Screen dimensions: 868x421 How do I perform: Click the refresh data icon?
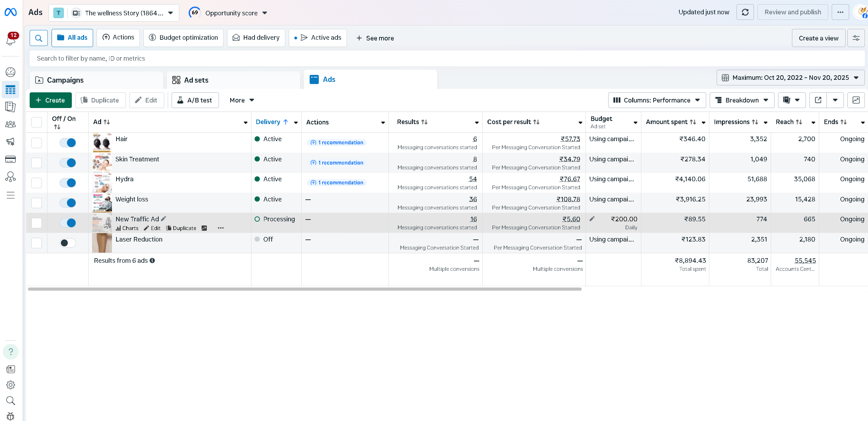pyautogui.click(x=745, y=13)
